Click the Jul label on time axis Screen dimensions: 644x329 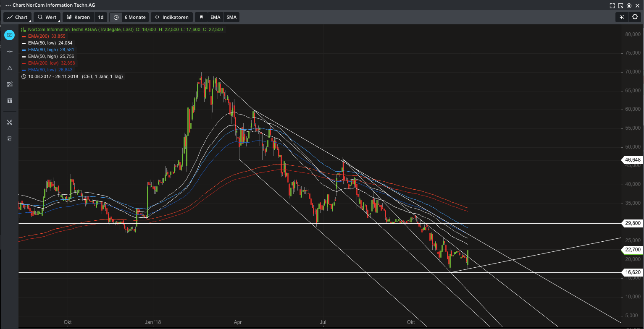coord(323,322)
